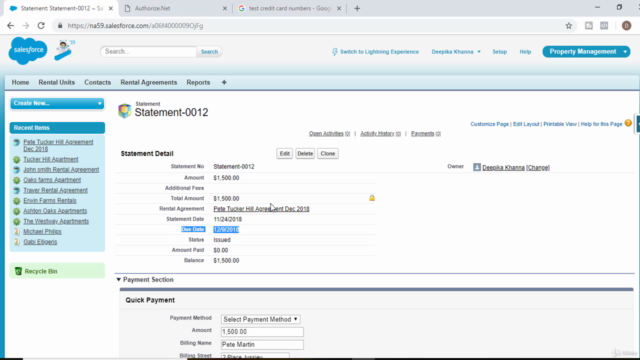640x360 pixels.
Task: Open Printable View link
Action: [560, 124]
